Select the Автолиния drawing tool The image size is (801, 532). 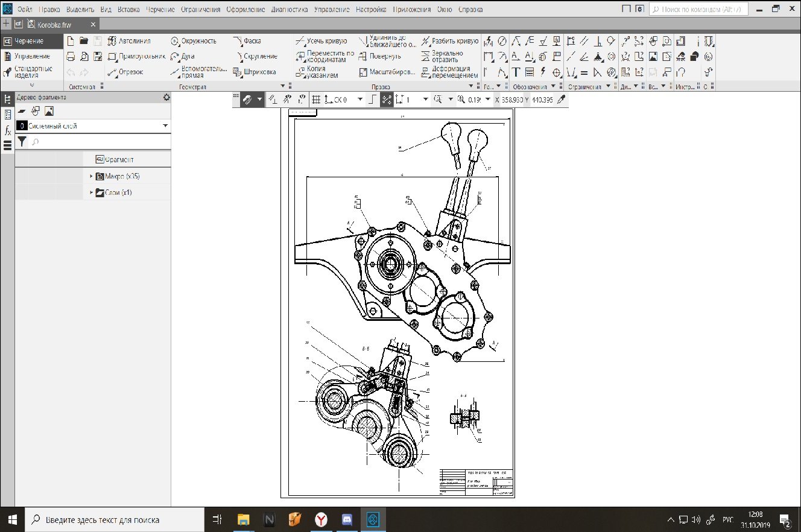tap(129, 41)
